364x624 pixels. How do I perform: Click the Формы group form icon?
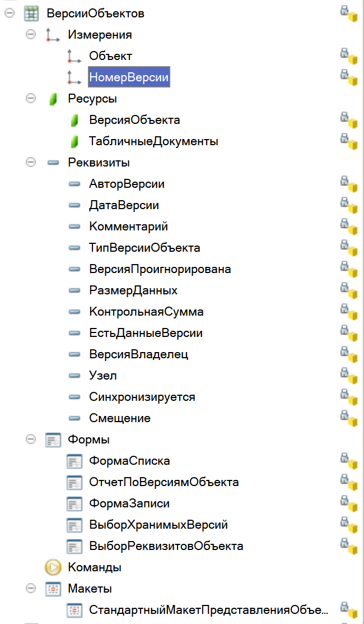pyautogui.click(x=53, y=440)
